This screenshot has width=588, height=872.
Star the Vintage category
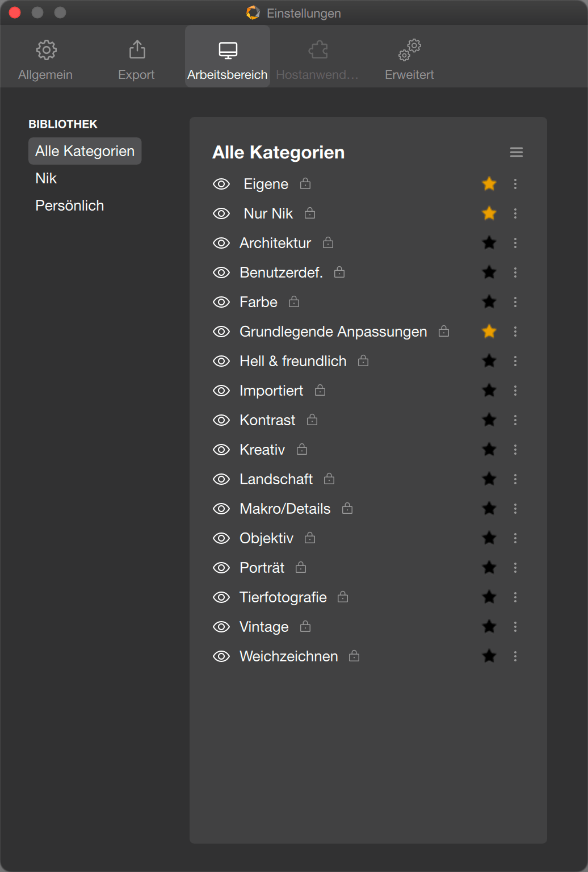(489, 627)
